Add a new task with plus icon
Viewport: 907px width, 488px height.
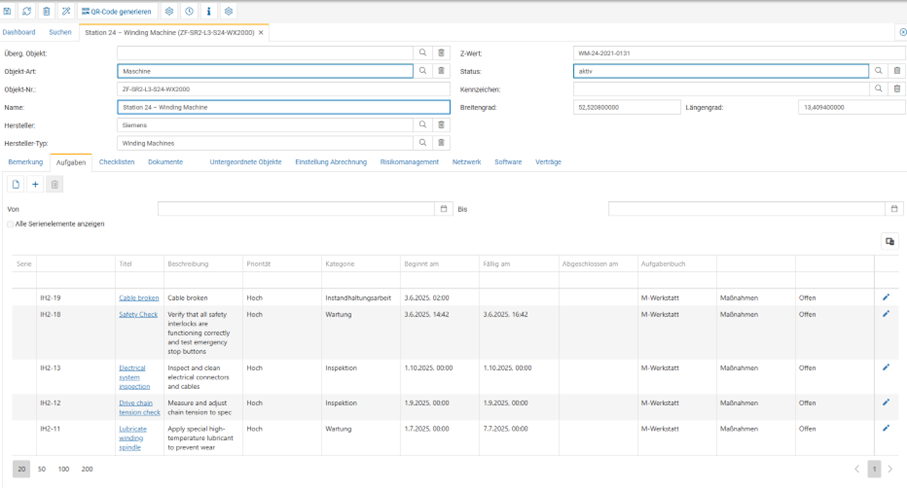coord(35,184)
